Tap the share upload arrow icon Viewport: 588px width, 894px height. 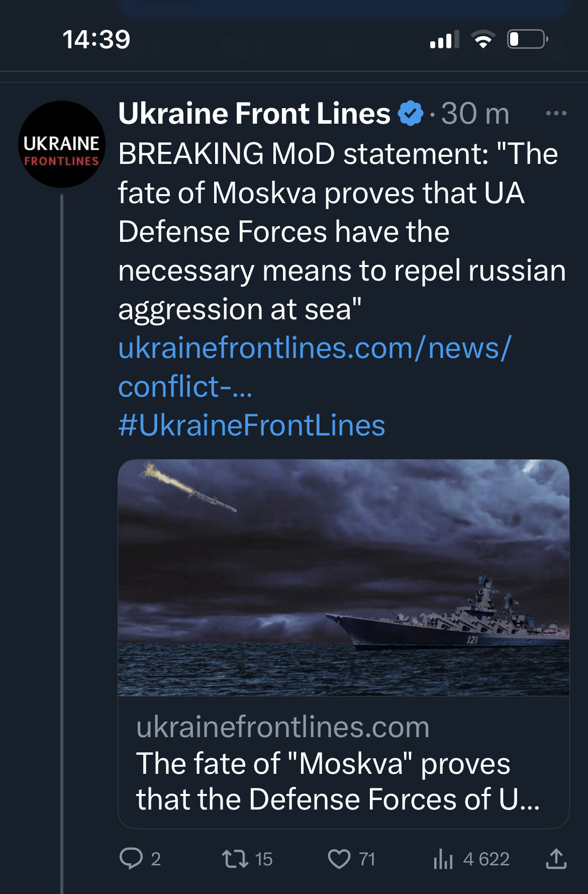coord(556,858)
